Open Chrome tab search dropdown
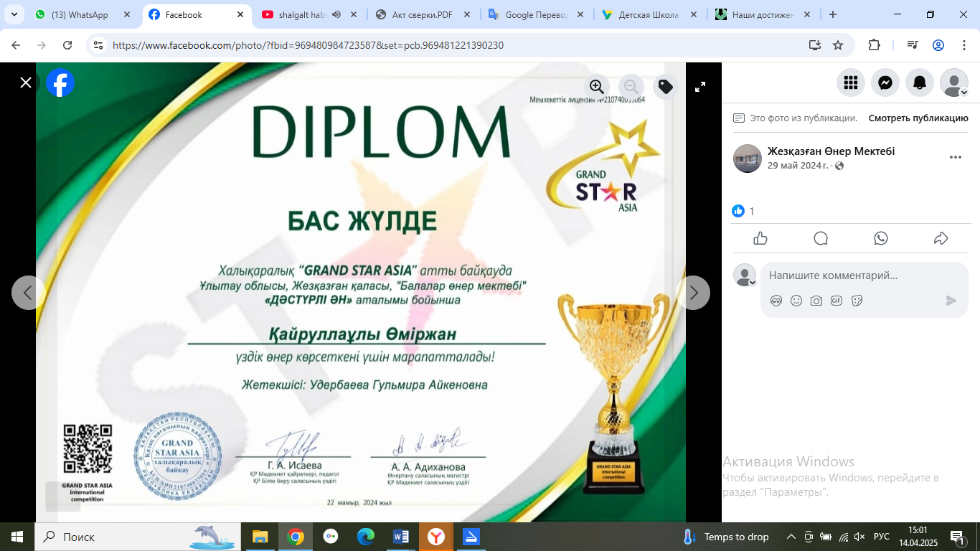The image size is (980, 551). click(14, 14)
